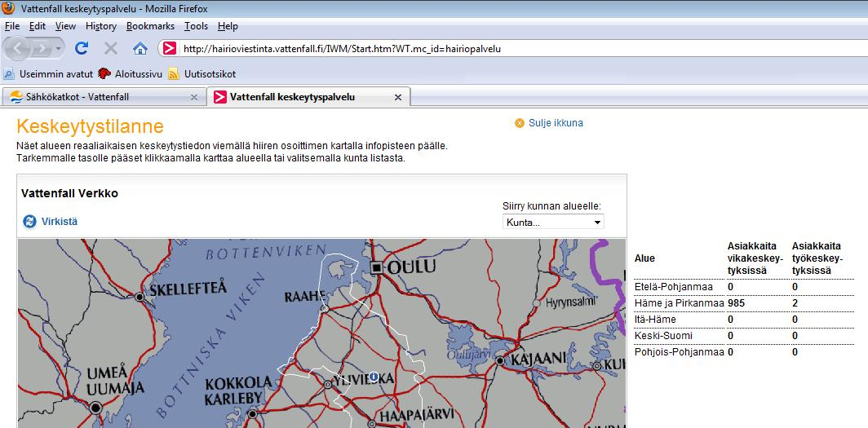This screenshot has height=428, width=868.
Task: Click the Sulje ikkuna link
Action: point(556,123)
